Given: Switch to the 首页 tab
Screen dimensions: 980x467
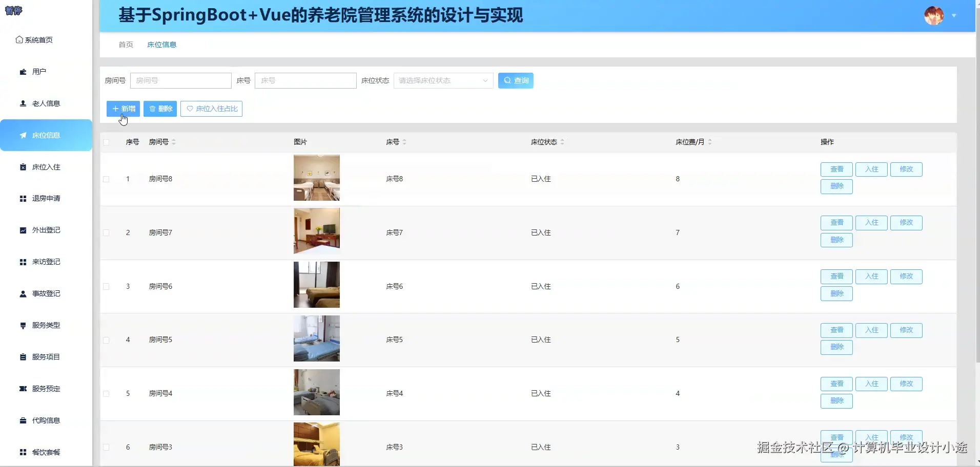Looking at the screenshot, I should pyautogui.click(x=125, y=45).
